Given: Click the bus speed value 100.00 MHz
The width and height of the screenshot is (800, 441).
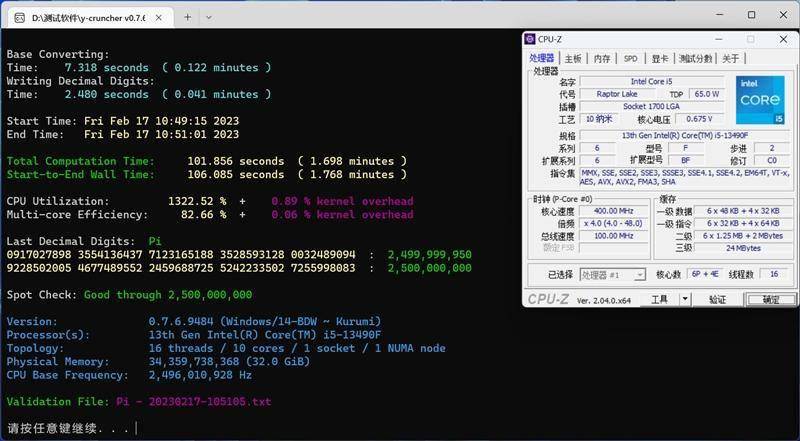Looking at the screenshot, I should point(614,236).
